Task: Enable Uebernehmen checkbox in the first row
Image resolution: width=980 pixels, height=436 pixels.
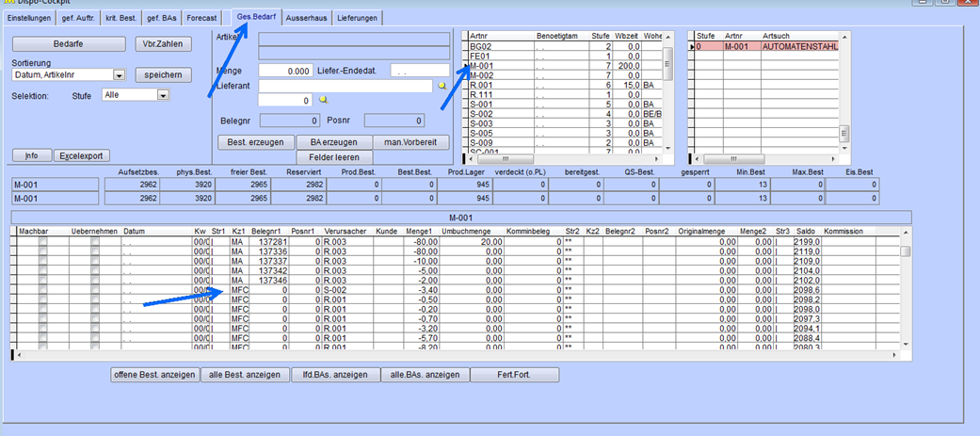Action: click(95, 242)
